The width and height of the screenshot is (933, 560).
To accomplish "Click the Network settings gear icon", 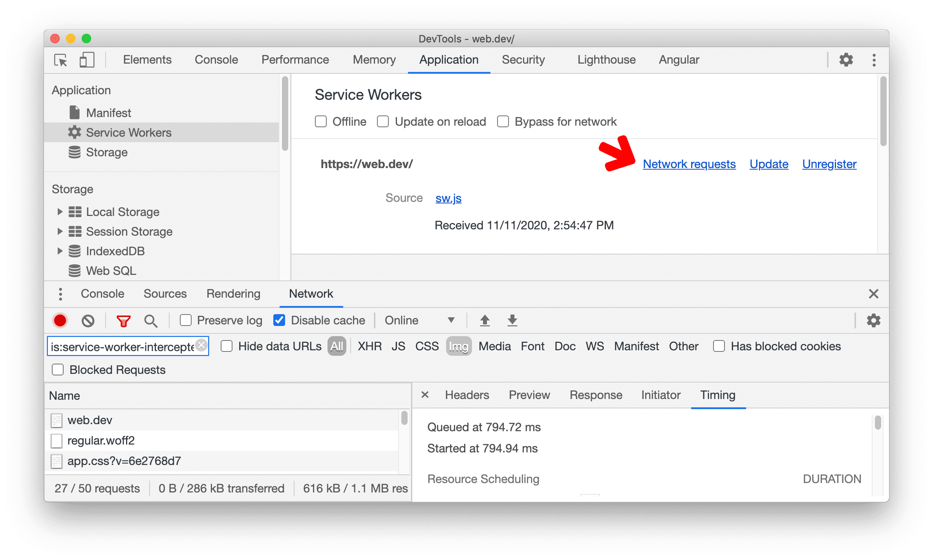I will [874, 321].
